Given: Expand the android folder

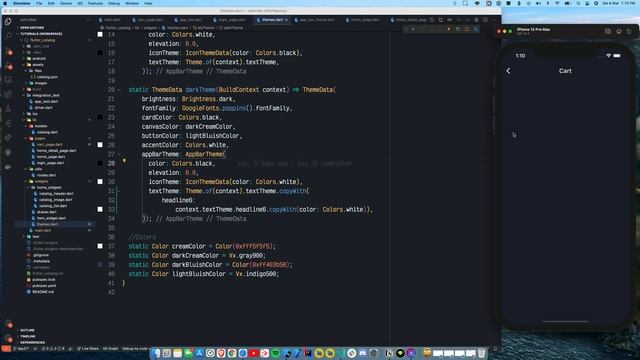Looking at the screenshot, I should click(x=38, y=58).
